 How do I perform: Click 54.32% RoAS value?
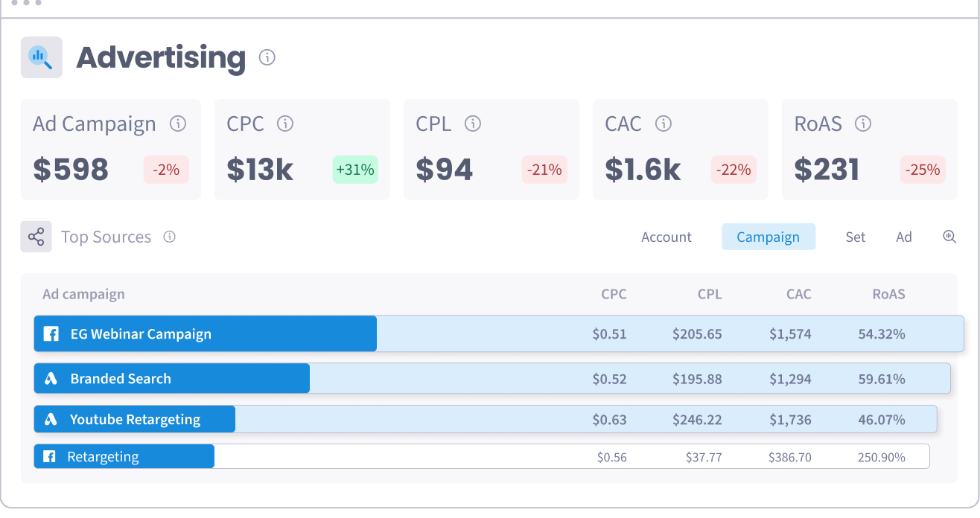(x=882, y=334)
